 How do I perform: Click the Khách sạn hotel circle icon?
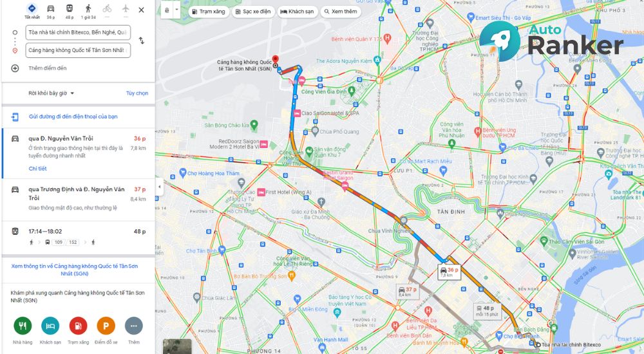(50, 326)
